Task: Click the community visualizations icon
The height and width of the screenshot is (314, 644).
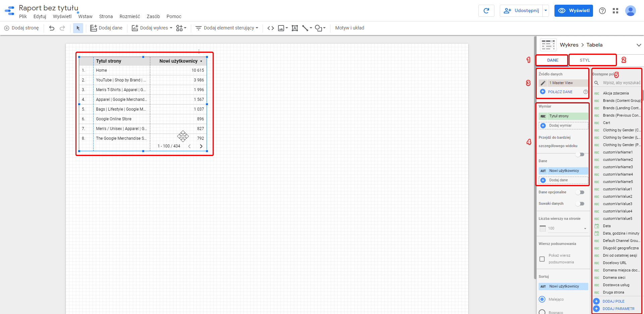Action: pos(179,28)
